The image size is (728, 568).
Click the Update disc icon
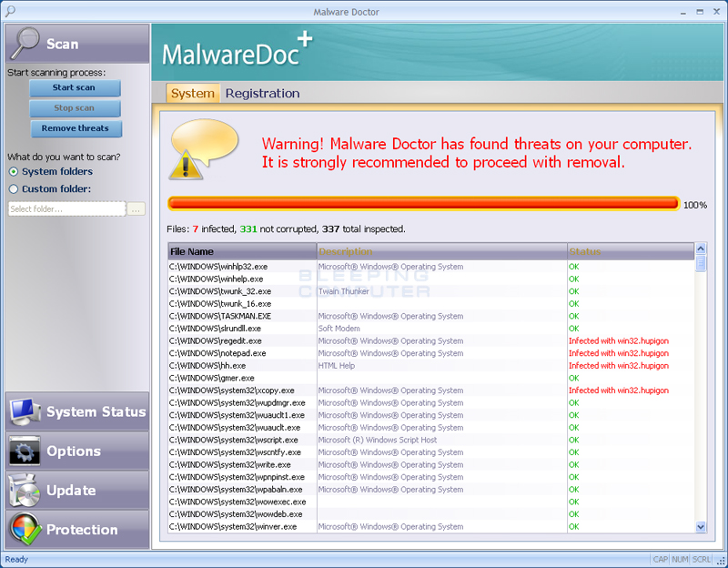[25, 490]
